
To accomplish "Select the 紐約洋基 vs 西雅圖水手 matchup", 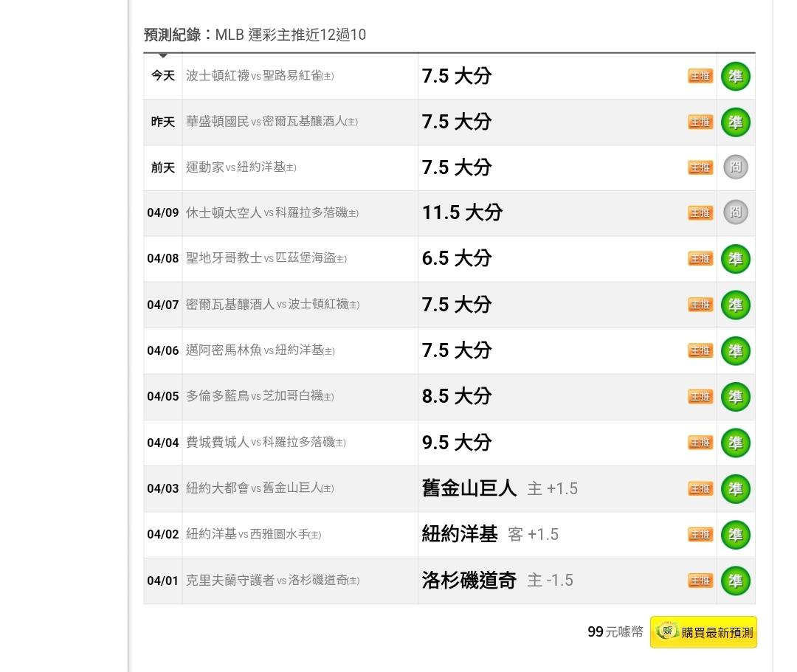I will pos(254,534).
